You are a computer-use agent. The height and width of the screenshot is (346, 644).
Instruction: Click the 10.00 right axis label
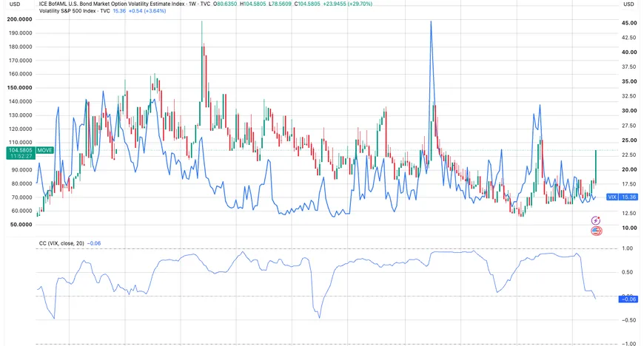(x=629, y=228)
